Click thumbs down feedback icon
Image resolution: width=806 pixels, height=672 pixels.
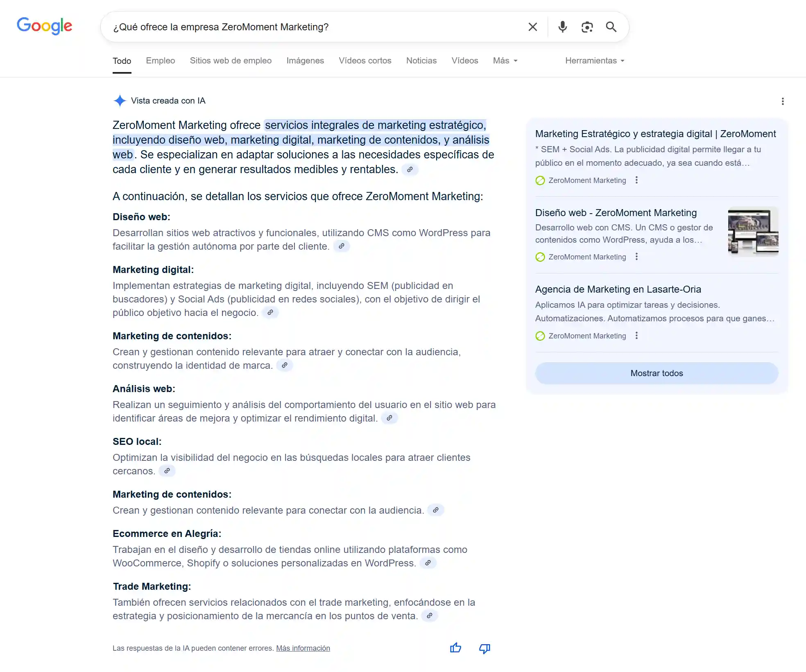pos(485,648)
